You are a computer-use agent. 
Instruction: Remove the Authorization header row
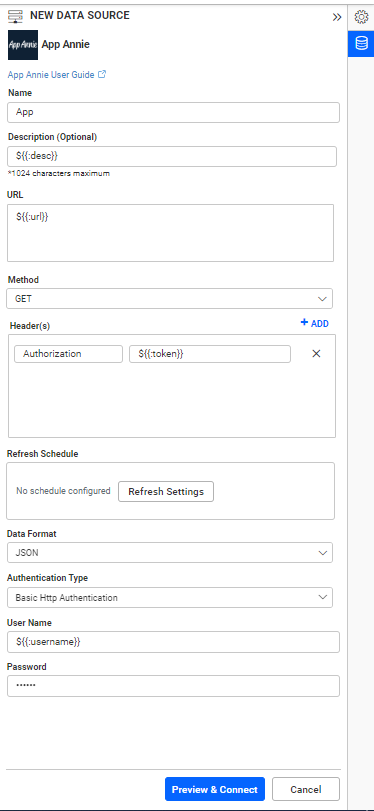(317, 354)
